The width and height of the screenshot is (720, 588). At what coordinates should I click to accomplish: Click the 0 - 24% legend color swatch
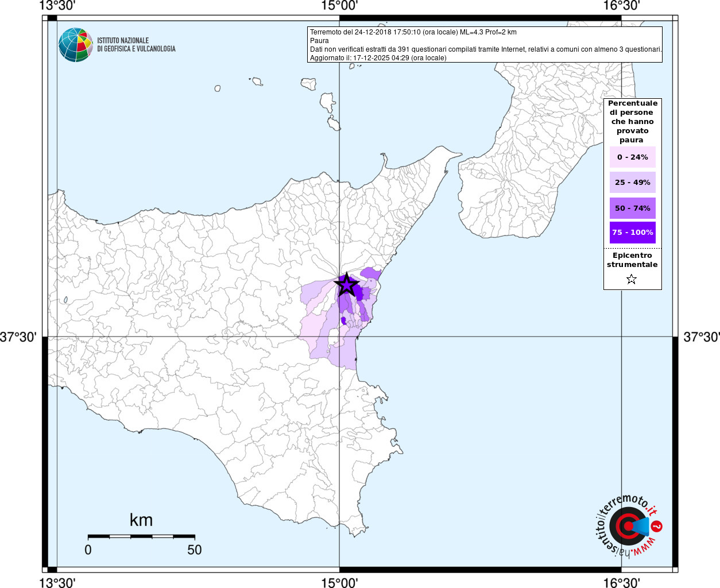(x=632, y=157)
